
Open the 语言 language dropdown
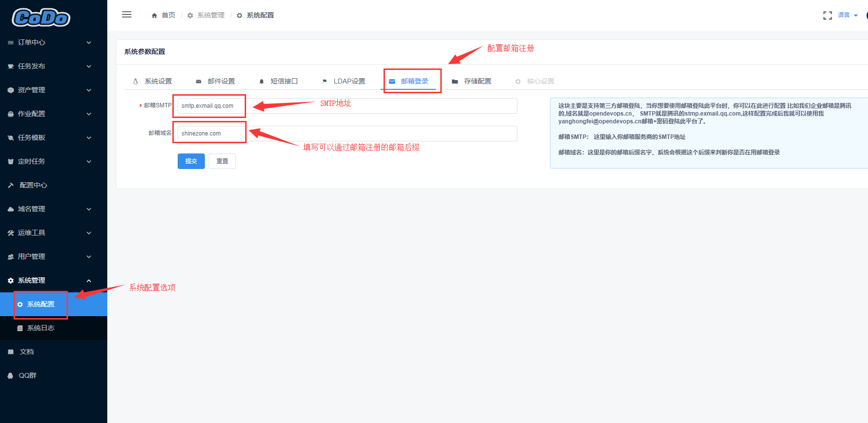[848, 15]
